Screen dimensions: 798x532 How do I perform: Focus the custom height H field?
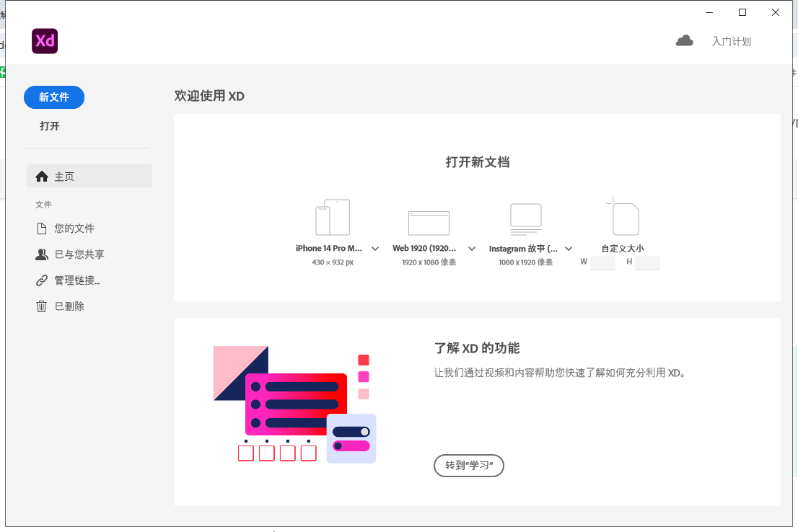click(647, 262)
